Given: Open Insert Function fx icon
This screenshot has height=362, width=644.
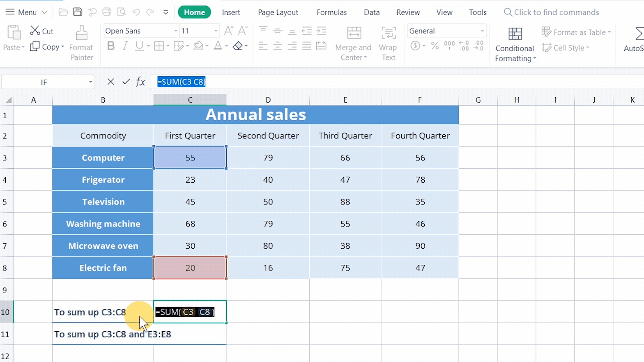Looking at the screenshot, I should [140, 82].
